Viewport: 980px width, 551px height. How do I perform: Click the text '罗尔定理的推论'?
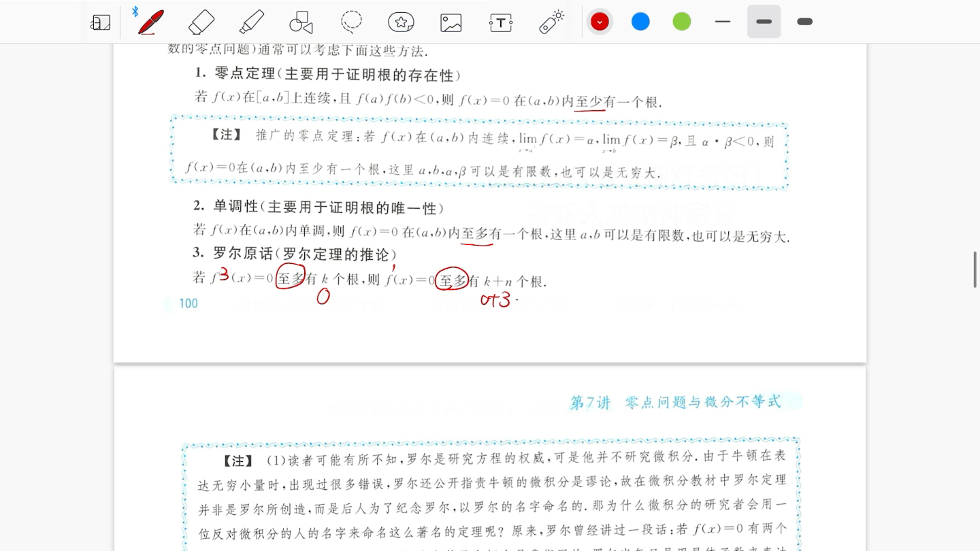coord(336,254)
